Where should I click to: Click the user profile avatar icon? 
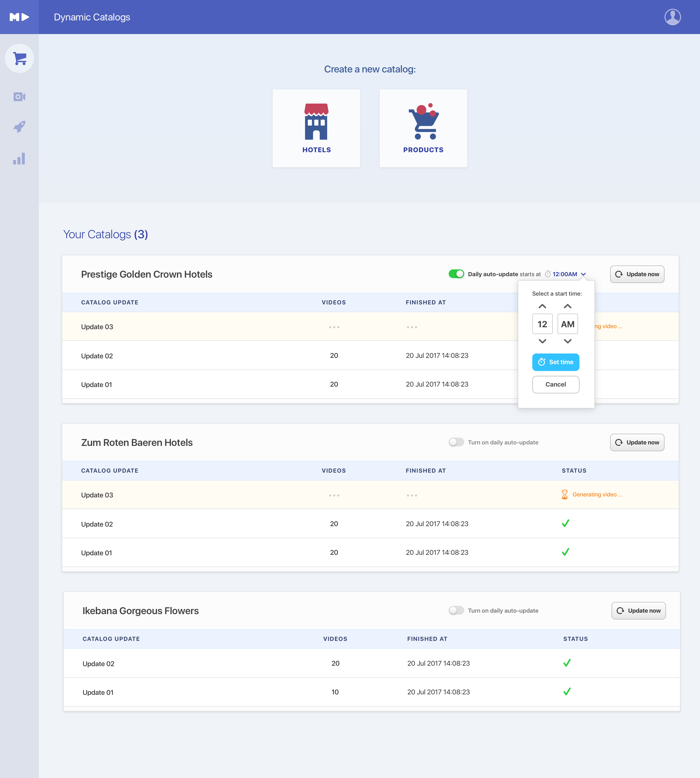click(x=672, y=17)
